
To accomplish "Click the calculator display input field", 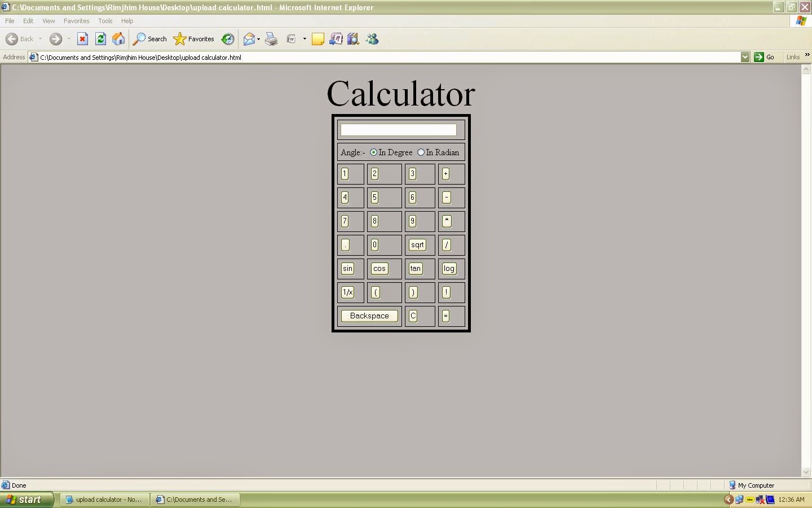I will [x=398, y=130].
